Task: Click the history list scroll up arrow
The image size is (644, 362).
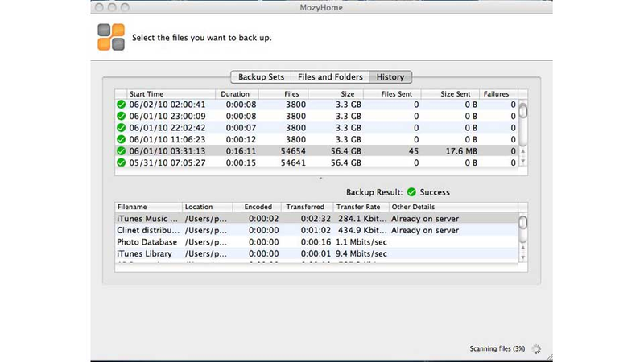Action: tap(522, 151)
